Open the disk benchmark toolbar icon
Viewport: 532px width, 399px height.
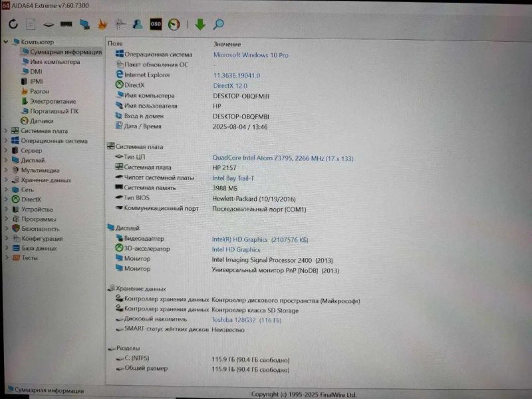[x=49, y=25]
